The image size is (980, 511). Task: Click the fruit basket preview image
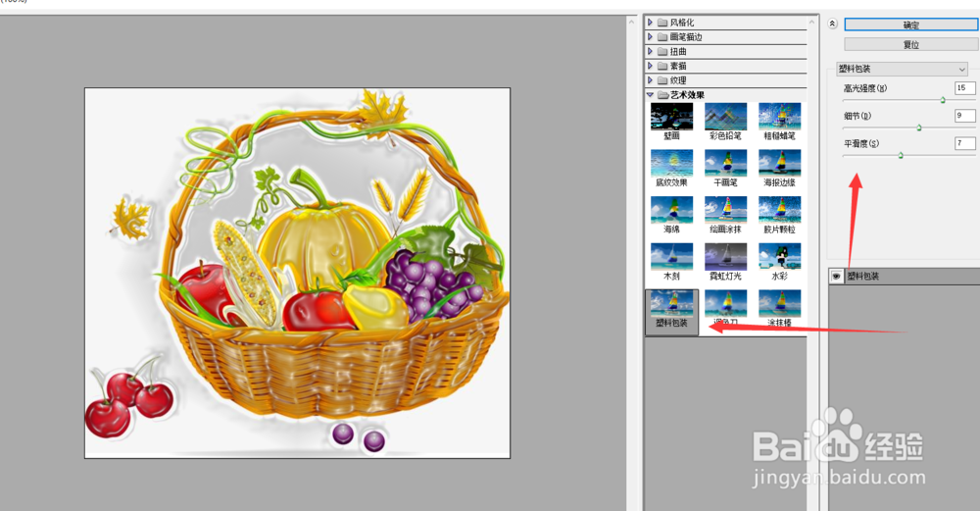click(298, 273)
